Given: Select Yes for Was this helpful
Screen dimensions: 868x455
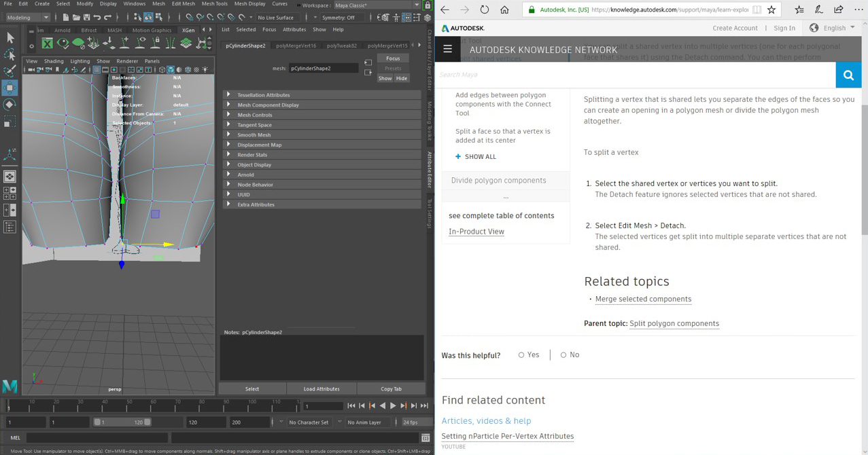Looking at the screenshot, I should [521, 355].
